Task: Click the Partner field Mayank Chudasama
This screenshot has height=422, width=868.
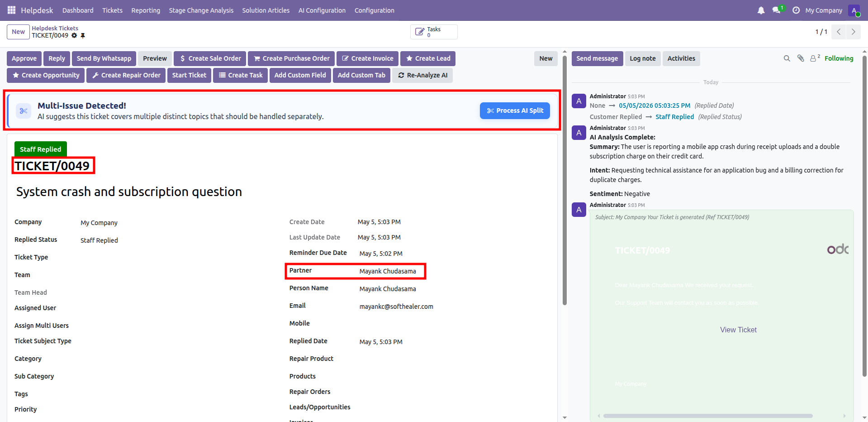Action: pos(388,271)
